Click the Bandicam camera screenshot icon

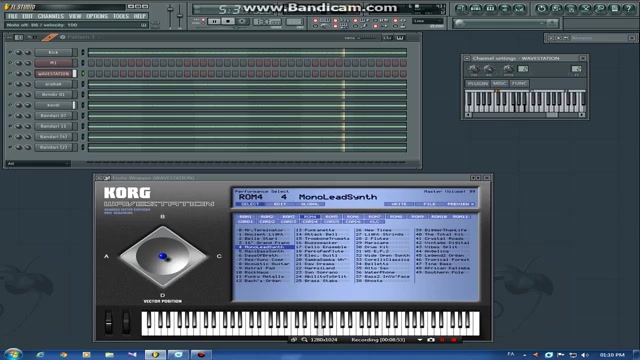click(431, 340)
